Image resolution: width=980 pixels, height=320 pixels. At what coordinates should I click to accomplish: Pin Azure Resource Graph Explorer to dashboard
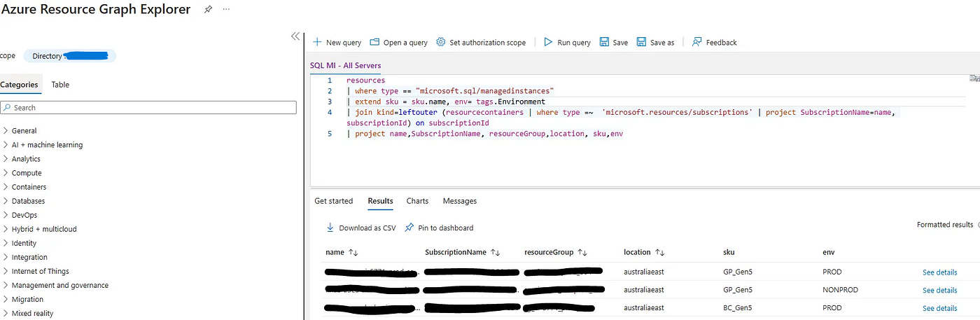[208, 11]
